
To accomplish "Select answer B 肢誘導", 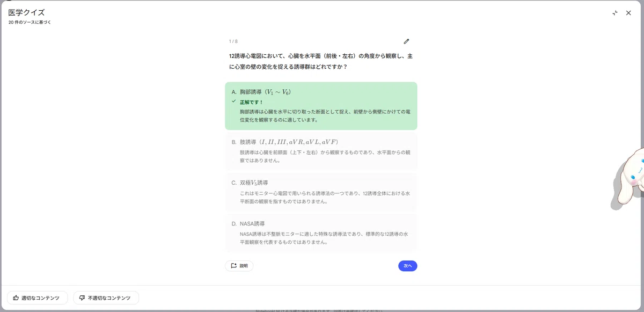I will [x=321, y=151].
